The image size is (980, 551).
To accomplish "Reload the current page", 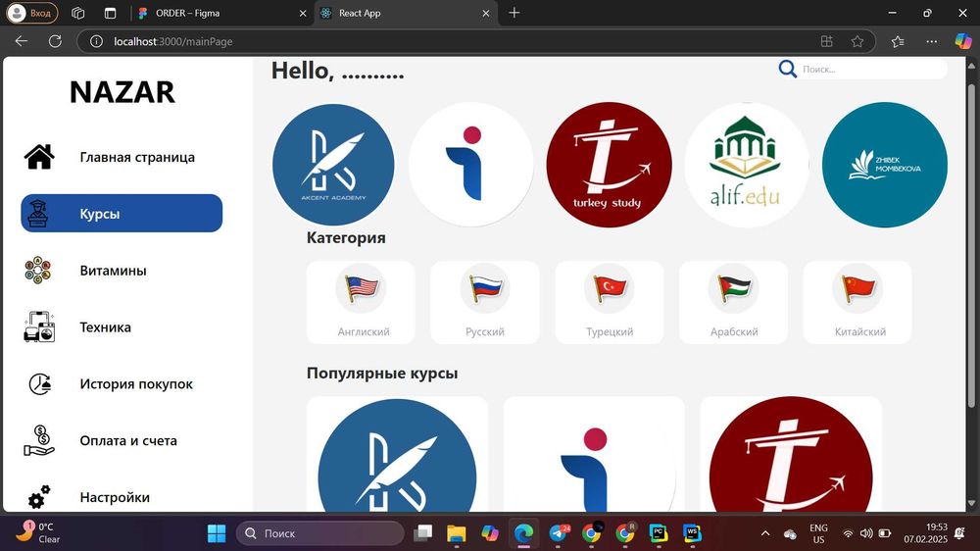I will pyautogui.click(x=55, y=41).
